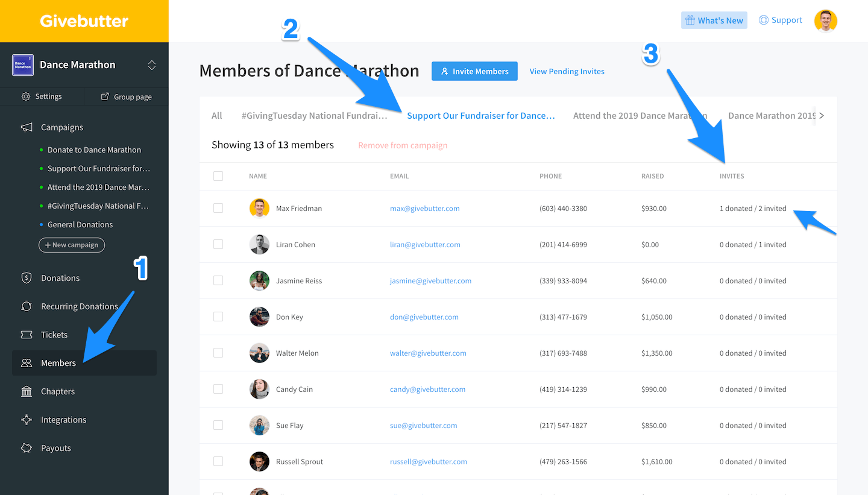Image resolution: width=868 pixels, height=495 pixels.
Task: Click walter@givebutter.com email link
Action: pos(428,353)
